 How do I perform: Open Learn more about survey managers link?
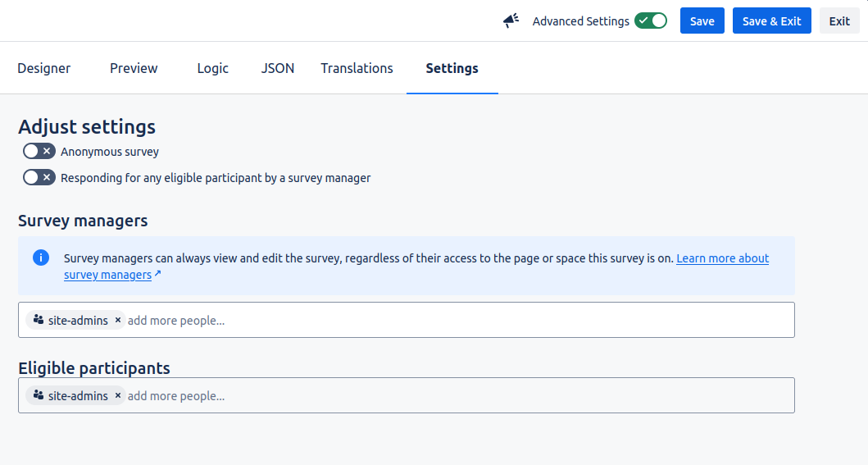722,258
